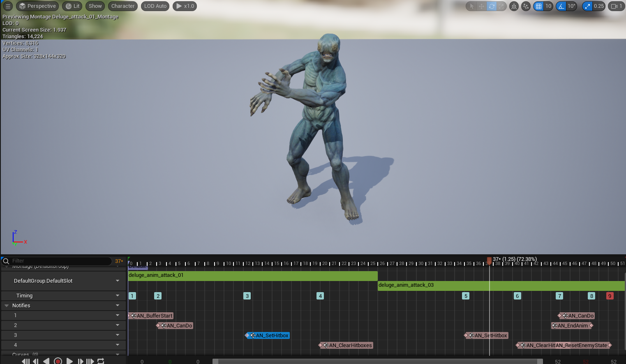The image size is (626, 364).
Task: Play the animation forward
Action: [x=69, y=361]
